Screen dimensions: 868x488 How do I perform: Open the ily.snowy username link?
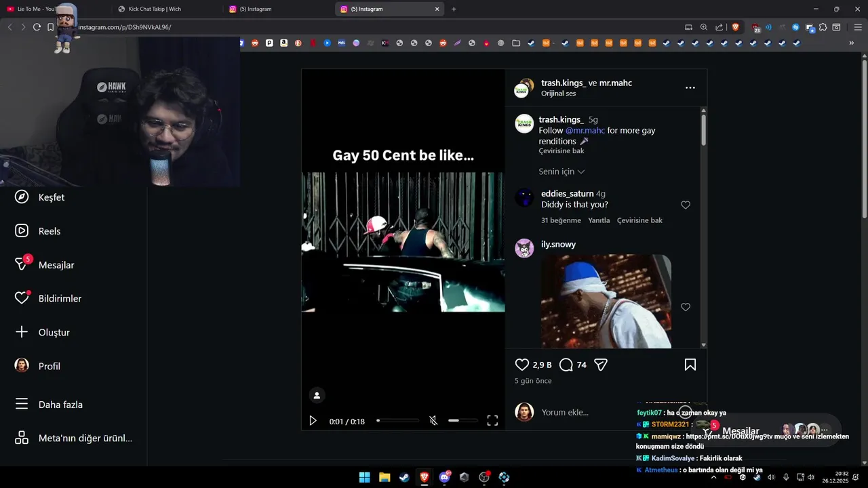pos(558,244)
